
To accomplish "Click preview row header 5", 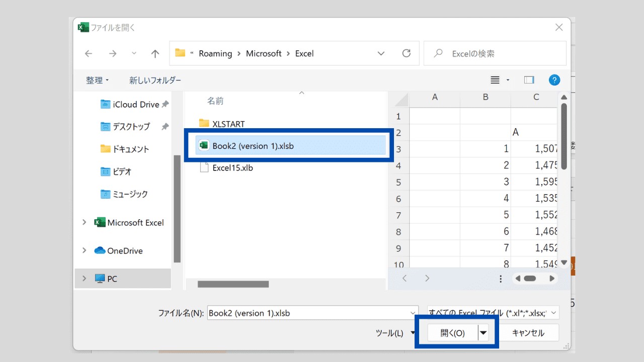I will pyautogui.click(x=398, y=182).
